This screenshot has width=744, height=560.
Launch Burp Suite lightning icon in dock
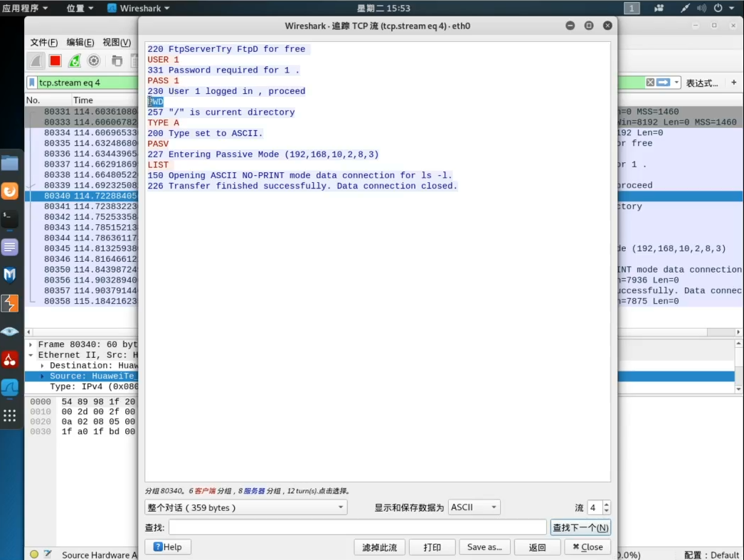9,303
